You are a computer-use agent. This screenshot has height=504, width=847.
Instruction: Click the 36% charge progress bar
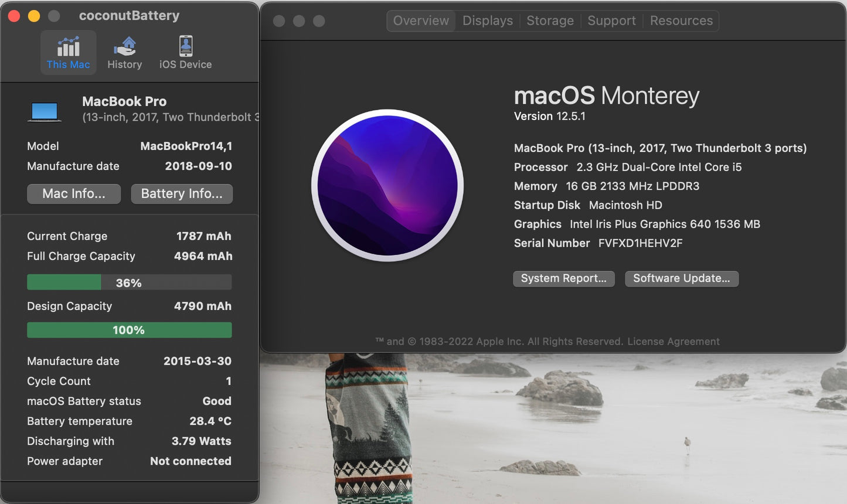click(129, 282)
